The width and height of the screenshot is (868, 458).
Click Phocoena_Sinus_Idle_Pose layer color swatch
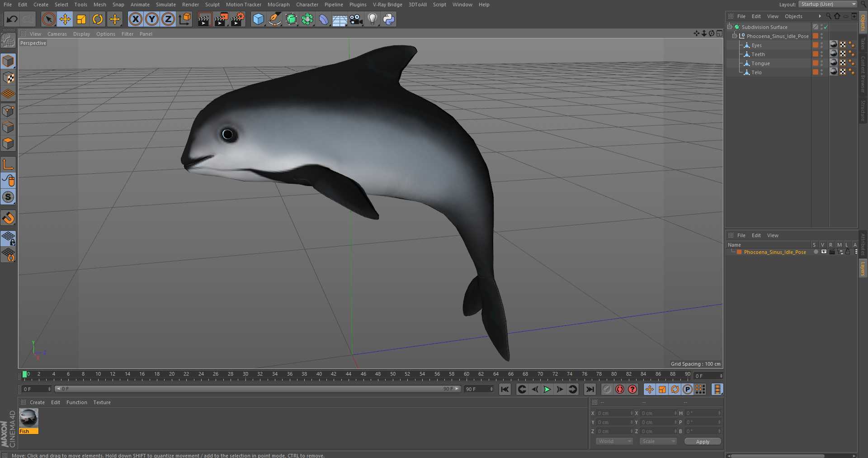[x=739, y=252]
